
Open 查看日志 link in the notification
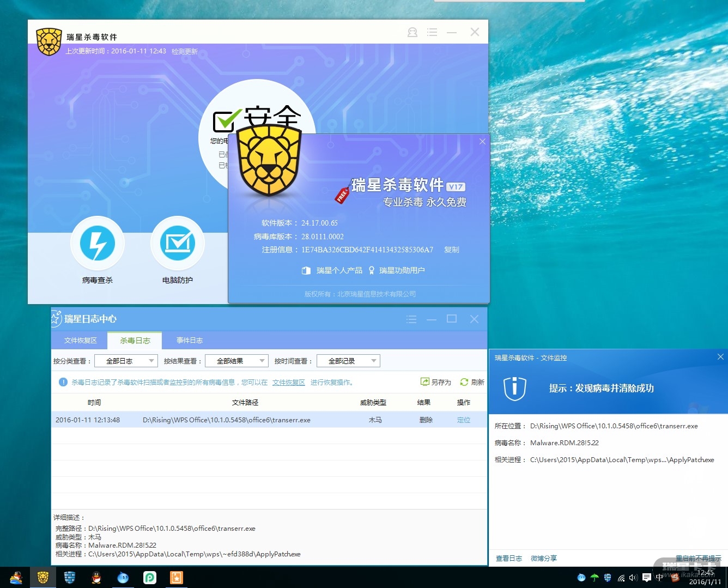point(509,559)
